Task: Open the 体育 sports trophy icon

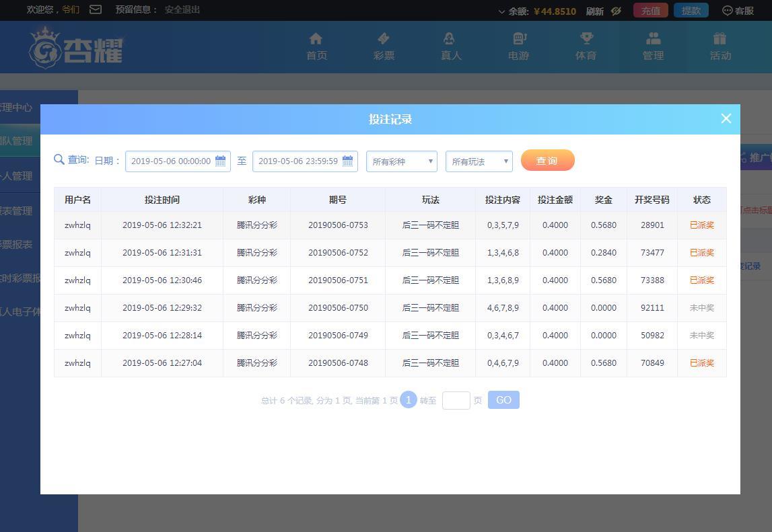Action: (x=586, y=39)
